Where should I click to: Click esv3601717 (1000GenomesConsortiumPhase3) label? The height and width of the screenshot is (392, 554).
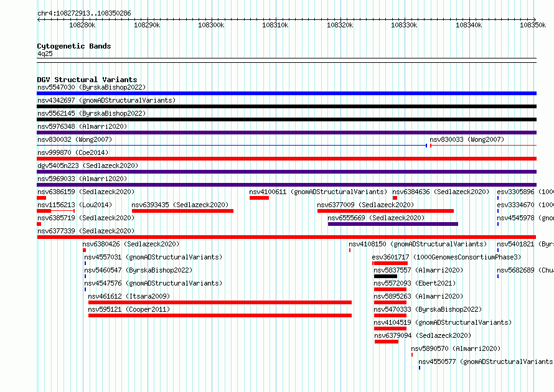[x=446, y=257]
